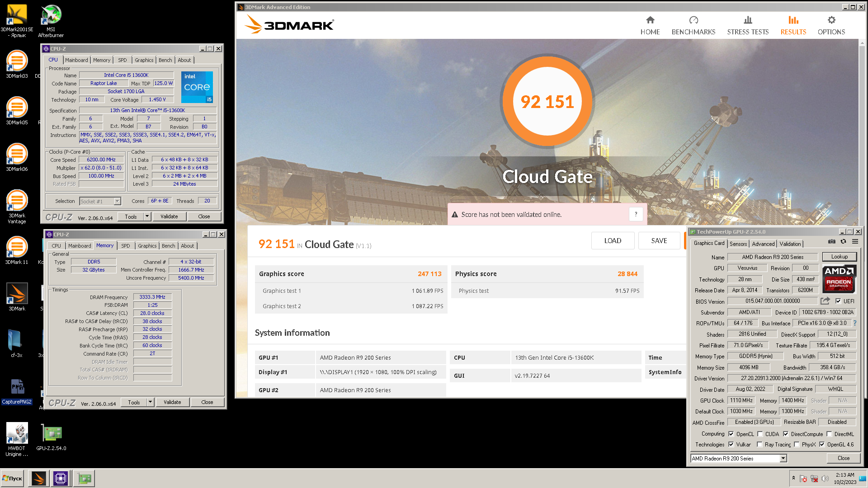
Task: Open CapturePNG2 desktop icon
Action: 17,391
